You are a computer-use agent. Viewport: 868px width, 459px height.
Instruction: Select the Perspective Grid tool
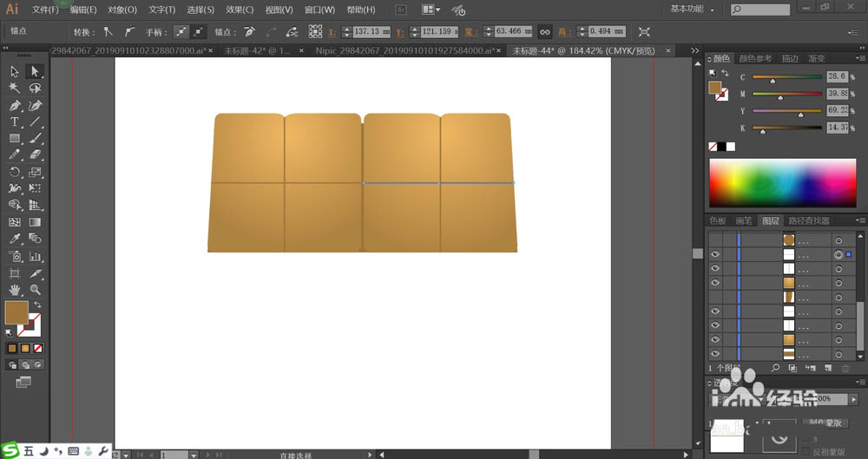tap(35, 205)
